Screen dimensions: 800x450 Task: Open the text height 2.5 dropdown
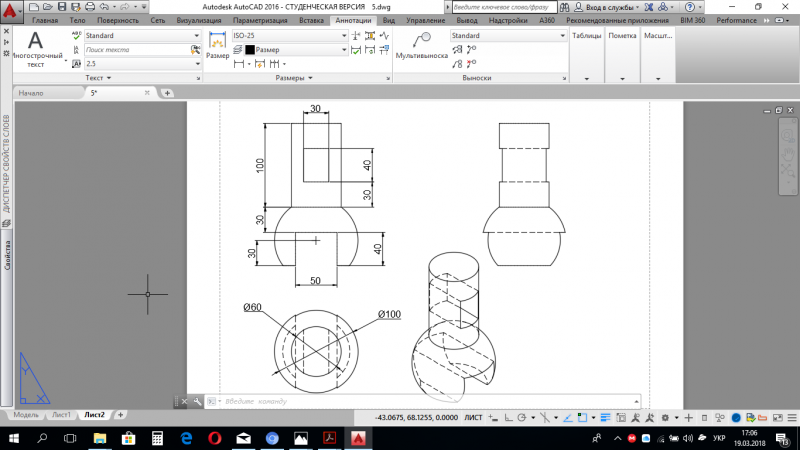point(142,64)
